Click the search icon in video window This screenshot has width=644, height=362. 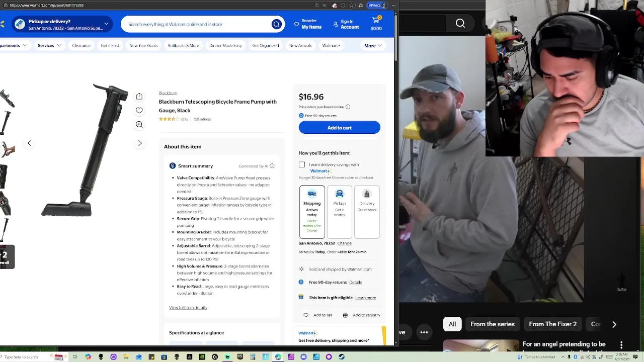(x=460, y=23)
